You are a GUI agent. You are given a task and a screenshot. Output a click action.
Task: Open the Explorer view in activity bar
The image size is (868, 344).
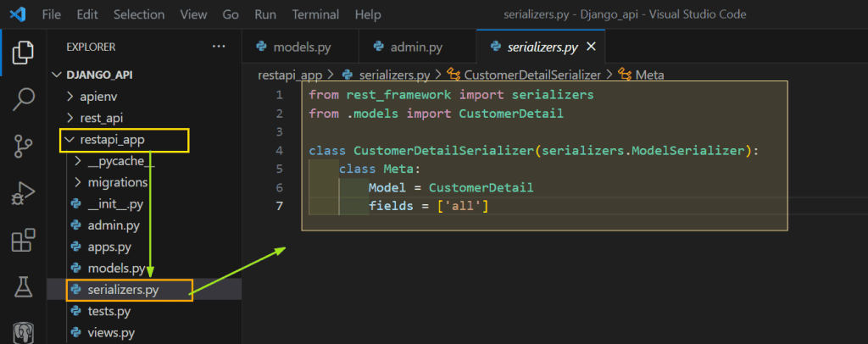pyautogui.click(x=23, y=53)
